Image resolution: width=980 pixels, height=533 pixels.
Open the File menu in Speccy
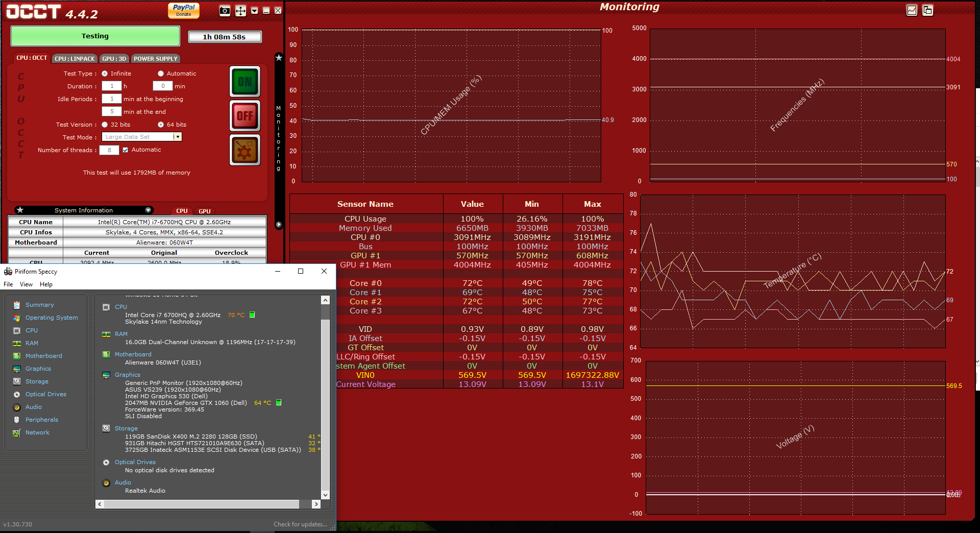point(8,284)
